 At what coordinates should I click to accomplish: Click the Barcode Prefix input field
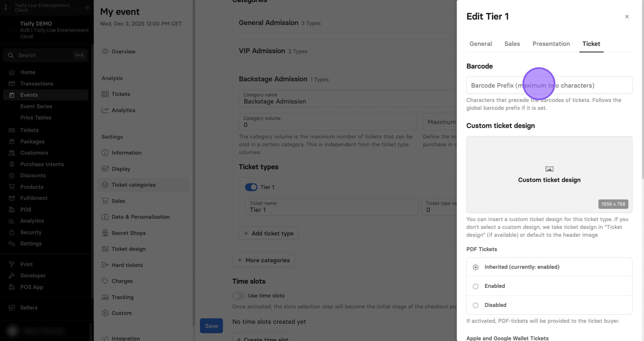click(549, 86)
